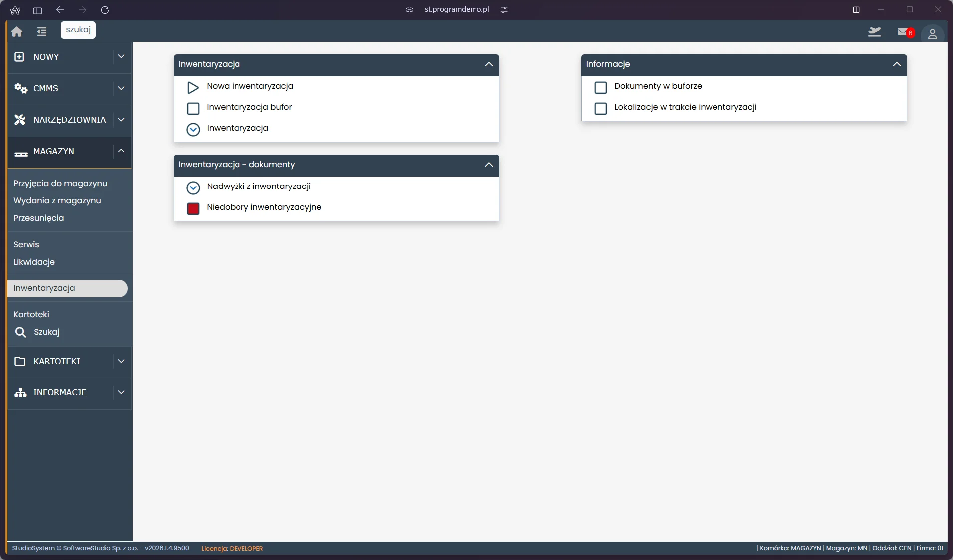This screenshot has width=953, height=560.
Task: Click the link icon before the URL
Action: tap(409, 10)
